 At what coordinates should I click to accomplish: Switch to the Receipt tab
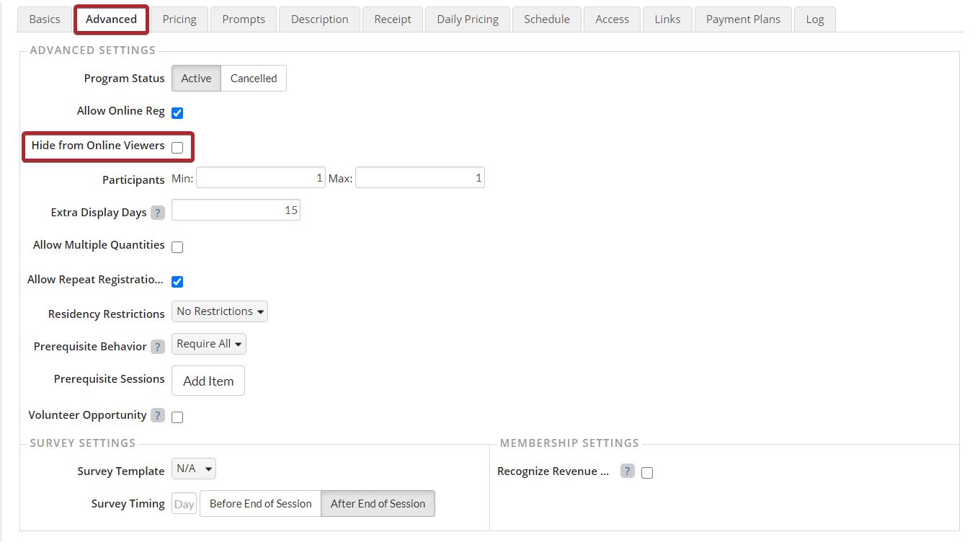393,19
